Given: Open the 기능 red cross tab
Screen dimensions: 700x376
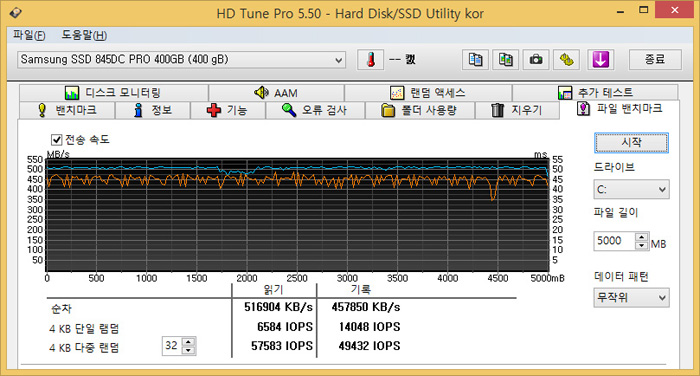Looking at the screenshot, I should tap(228, 110).
